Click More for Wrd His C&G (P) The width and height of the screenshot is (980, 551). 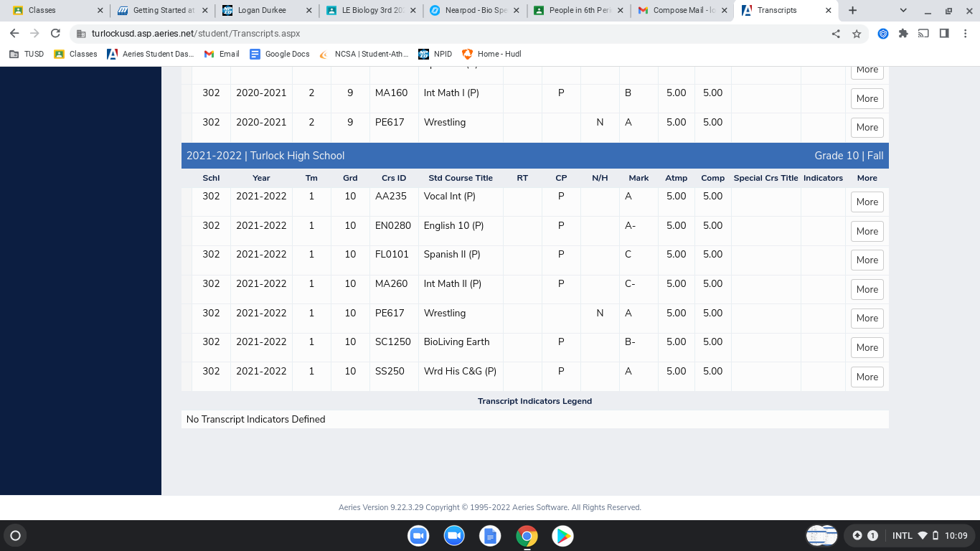point(867,377)
